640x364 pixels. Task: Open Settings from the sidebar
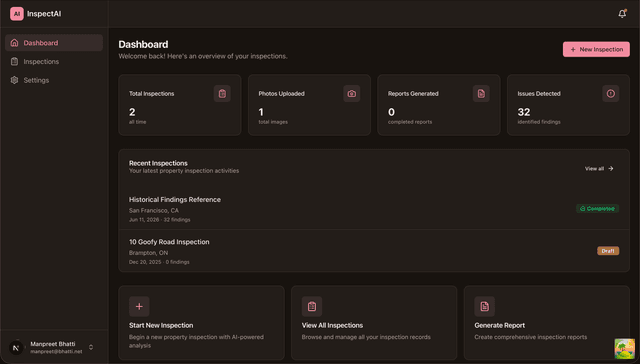[54, 80]
